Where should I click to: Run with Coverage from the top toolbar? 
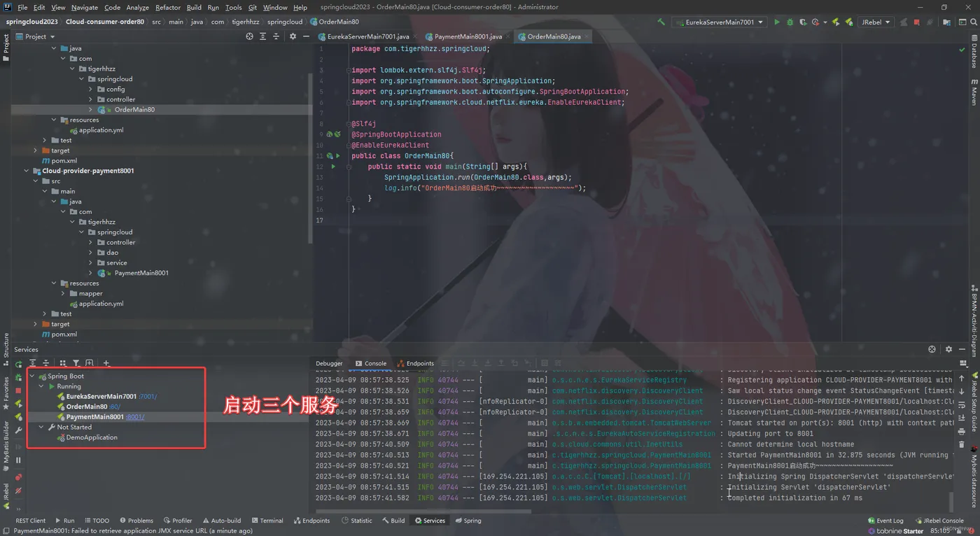pyautogui.click(x=802, y=22)
